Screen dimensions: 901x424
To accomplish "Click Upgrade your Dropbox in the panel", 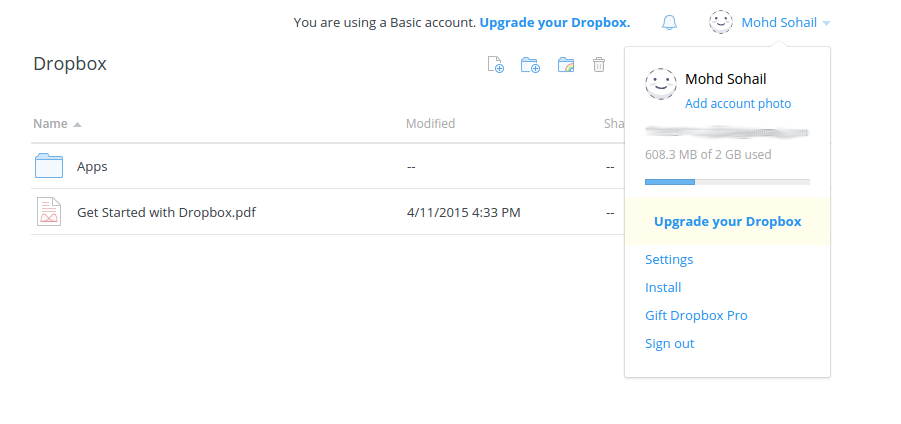I will pos(727,222).
